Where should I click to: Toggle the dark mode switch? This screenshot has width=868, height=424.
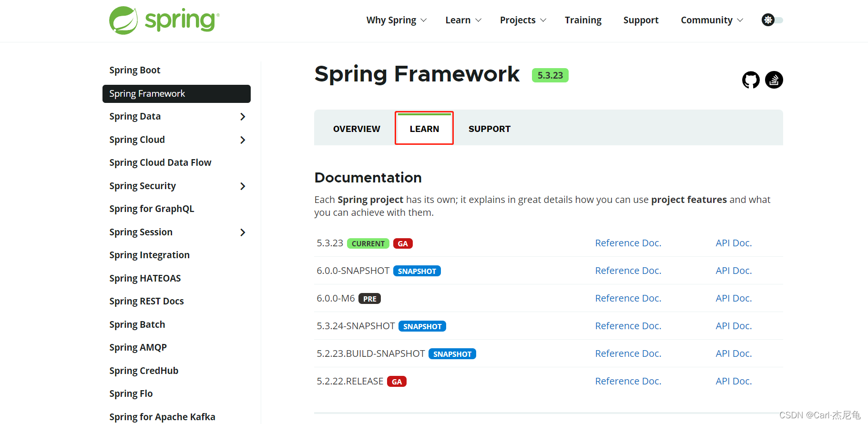[772, 20]
